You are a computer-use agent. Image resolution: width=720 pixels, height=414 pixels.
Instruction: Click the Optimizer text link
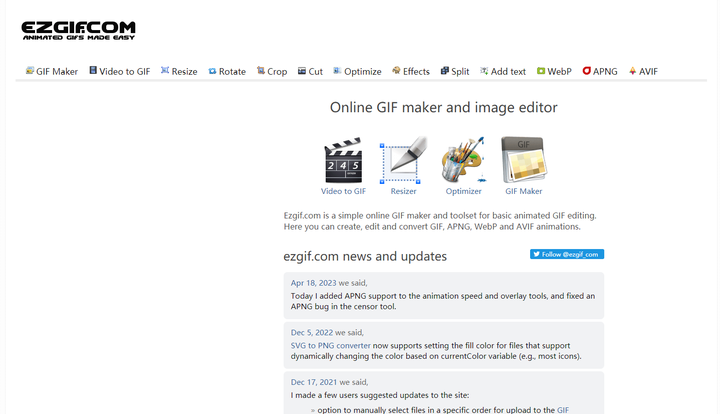click(463, 191)
